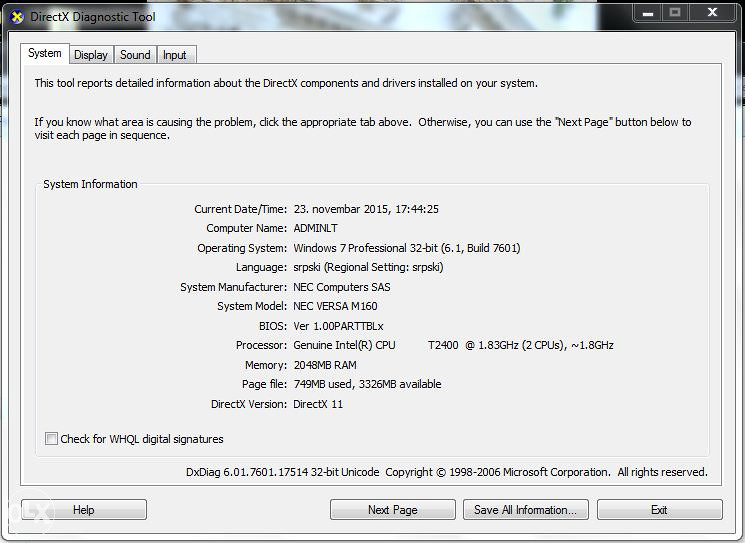This screenshot has height=543, width=745.
Task: Click the 'NEC VERSA M160' model value
Action: [335, 306]
